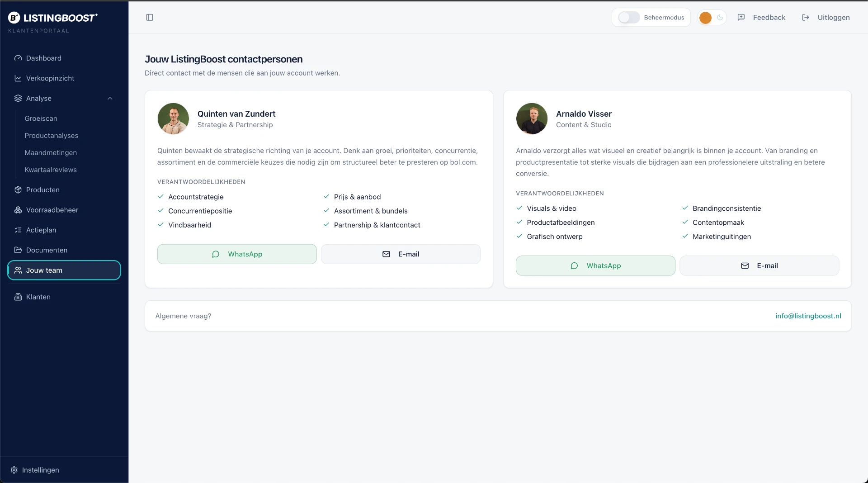868x483 pixels.
Task: Click the Accountstrategie responsibility
Action: 196,197
